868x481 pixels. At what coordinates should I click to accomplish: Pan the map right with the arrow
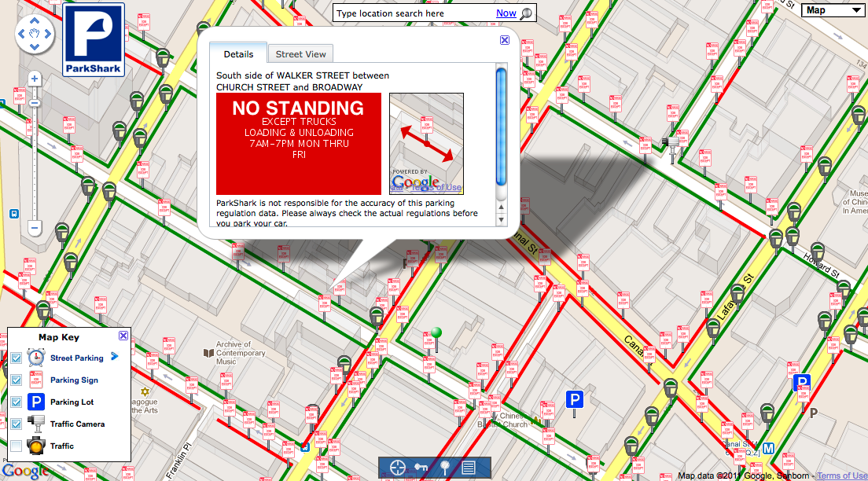click(x=48, y=34)
